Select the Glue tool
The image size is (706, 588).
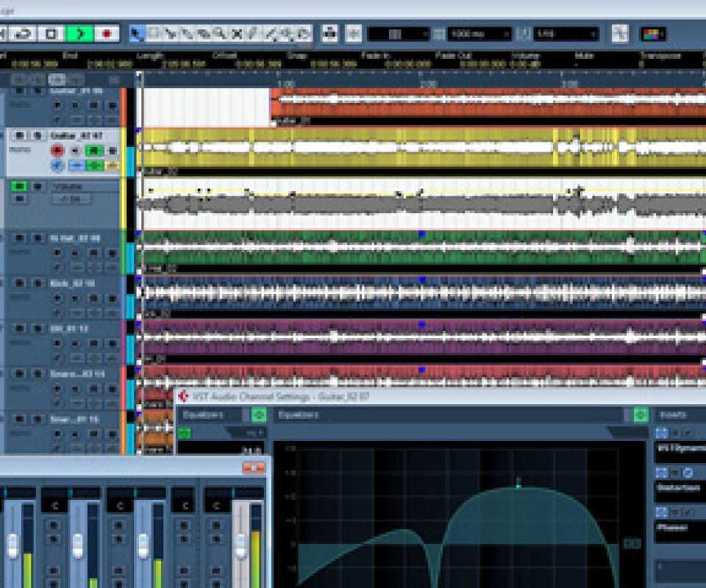click(x=186, y=34)
